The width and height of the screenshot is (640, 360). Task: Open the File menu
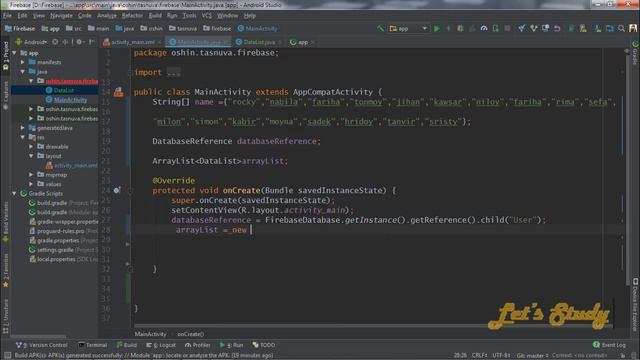pyautogui.click(x=7, y=16)
